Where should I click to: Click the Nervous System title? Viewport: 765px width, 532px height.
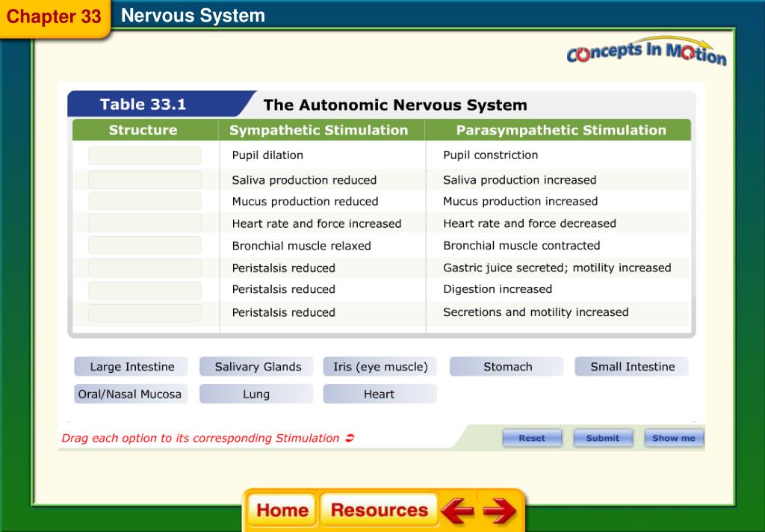pyautogui.click(x=193, y=16)
